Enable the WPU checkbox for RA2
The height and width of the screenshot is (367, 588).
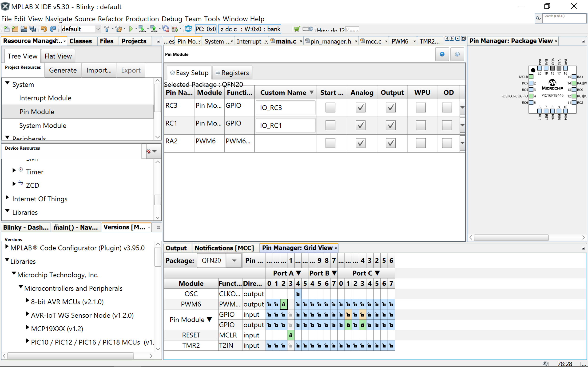(x=421, y=143)
